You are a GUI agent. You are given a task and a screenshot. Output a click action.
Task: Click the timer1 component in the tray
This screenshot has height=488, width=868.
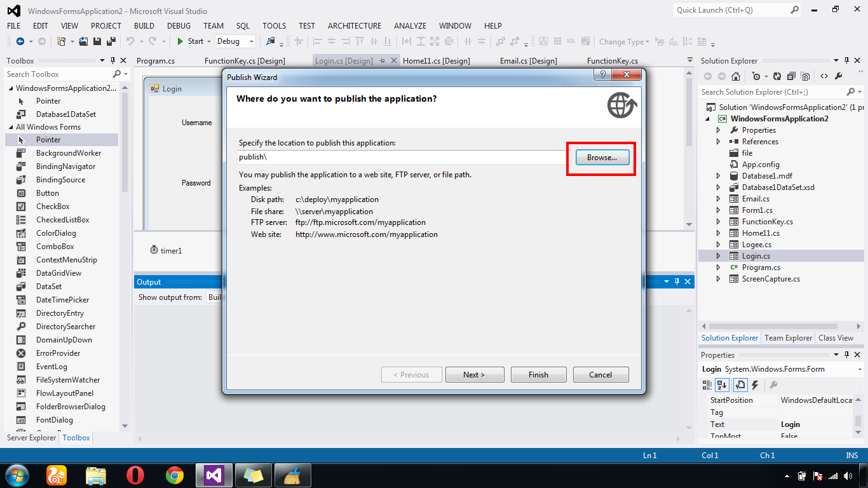[x=166, y=250]
